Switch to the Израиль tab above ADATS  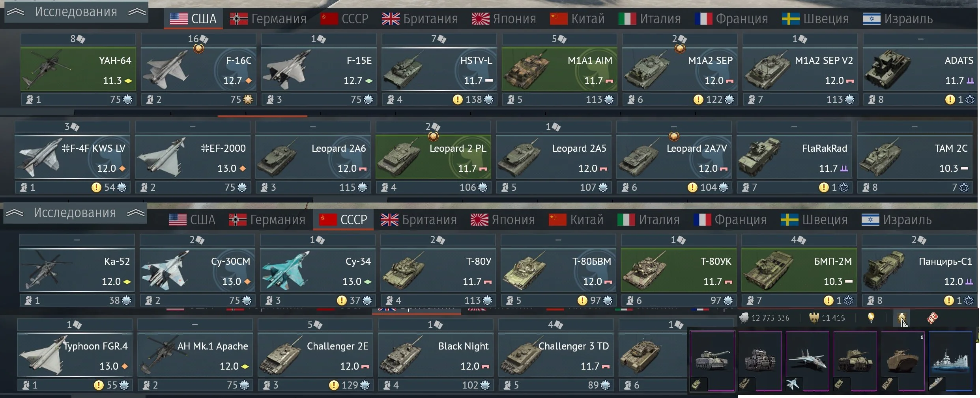point(898,19)
